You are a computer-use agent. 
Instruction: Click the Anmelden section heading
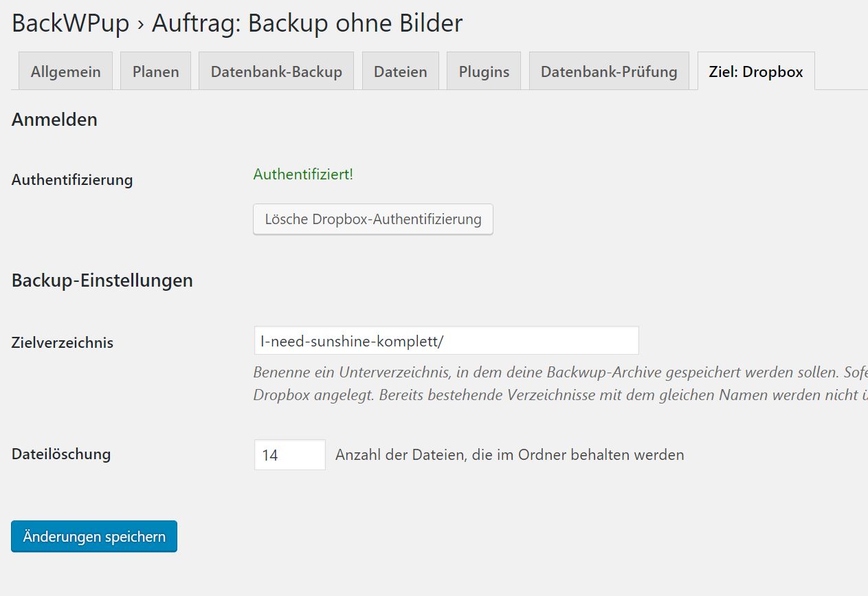coord(54,120)
